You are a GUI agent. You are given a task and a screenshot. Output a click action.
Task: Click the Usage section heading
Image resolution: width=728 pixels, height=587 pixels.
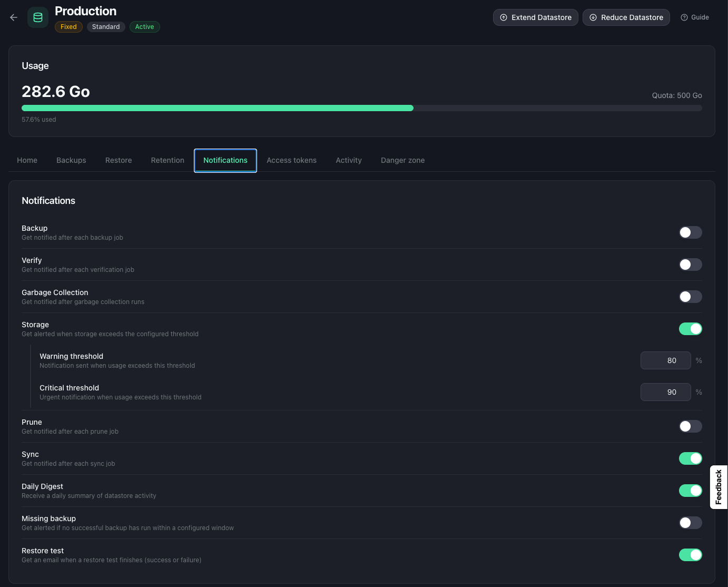click(35, 66)
